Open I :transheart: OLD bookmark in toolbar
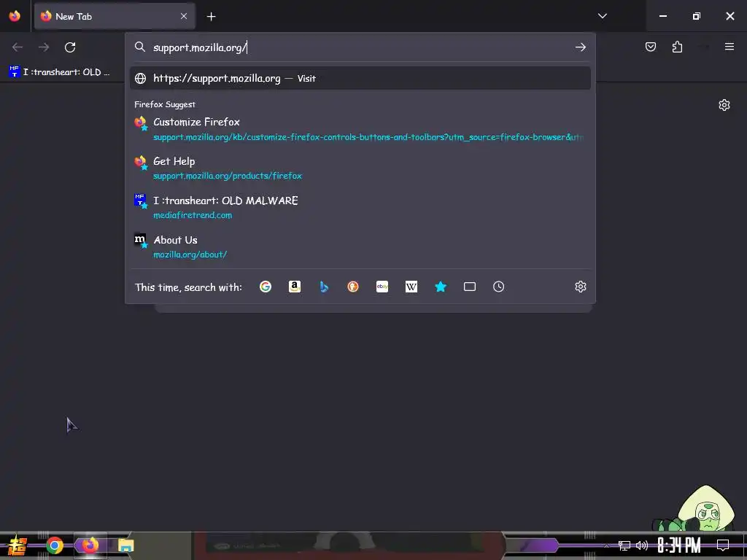Image resolution: width=747 pixels, height=560 pixels. coord(60,72)
